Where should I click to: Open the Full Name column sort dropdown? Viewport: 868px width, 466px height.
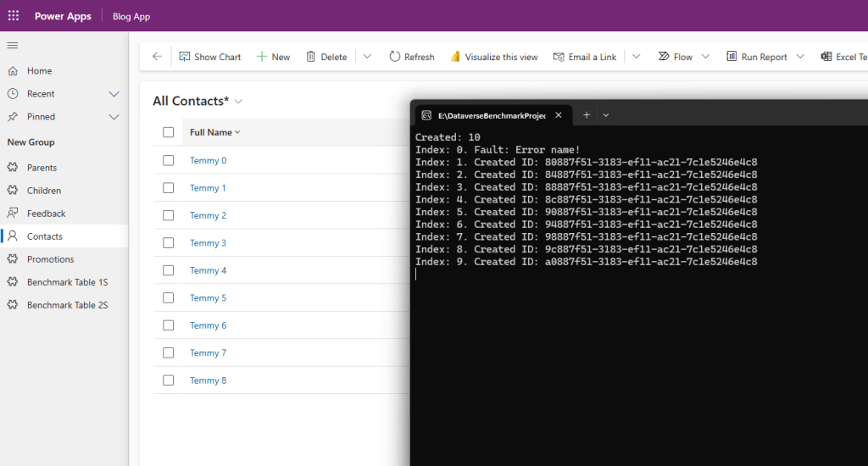coord(237,132)
